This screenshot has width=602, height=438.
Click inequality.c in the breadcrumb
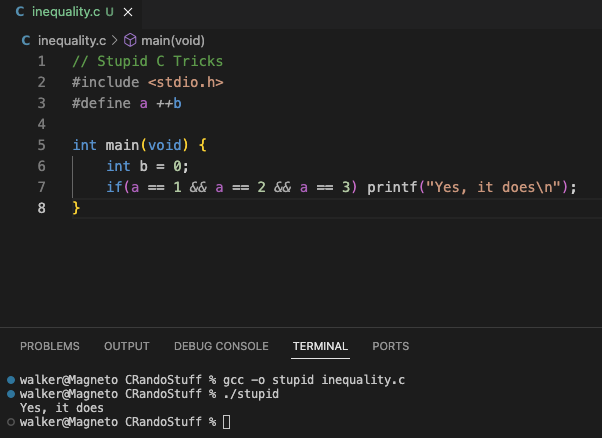coord(72,41)
